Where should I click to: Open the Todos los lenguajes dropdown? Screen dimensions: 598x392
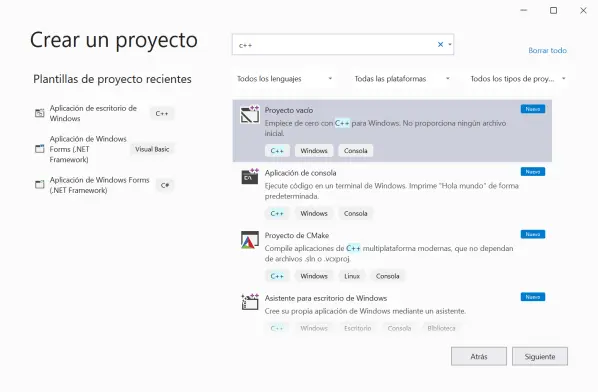coord(285,79)
